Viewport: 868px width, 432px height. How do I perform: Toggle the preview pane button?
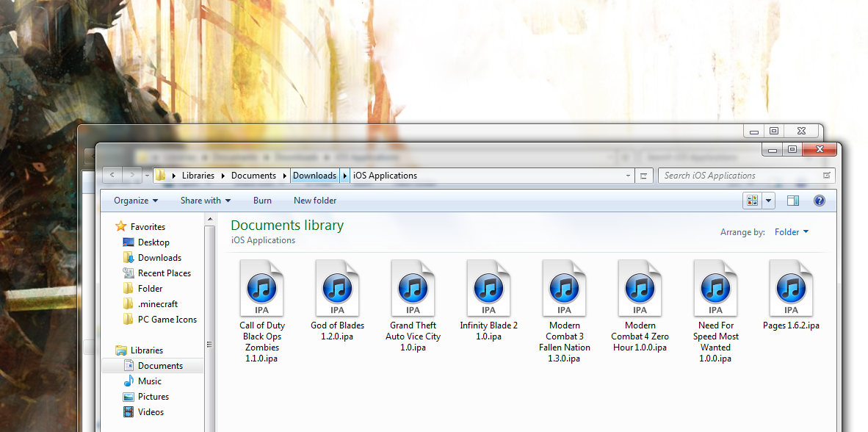tap(792, 201)
